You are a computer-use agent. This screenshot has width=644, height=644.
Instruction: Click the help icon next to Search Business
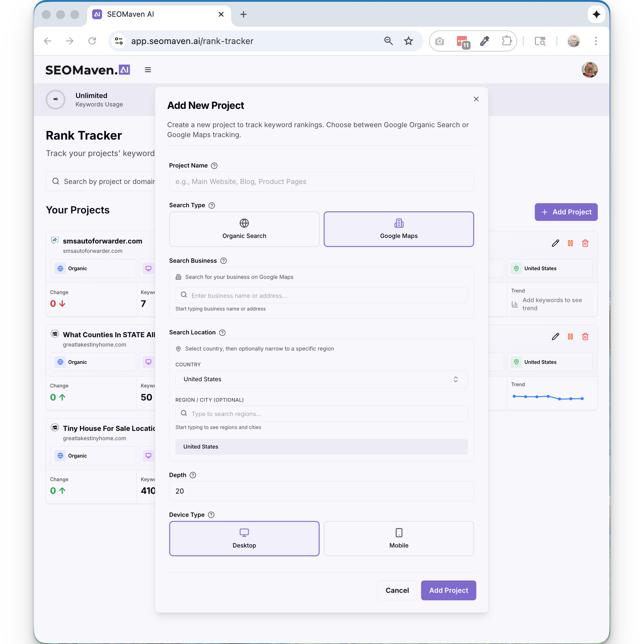tap(224, 261)
